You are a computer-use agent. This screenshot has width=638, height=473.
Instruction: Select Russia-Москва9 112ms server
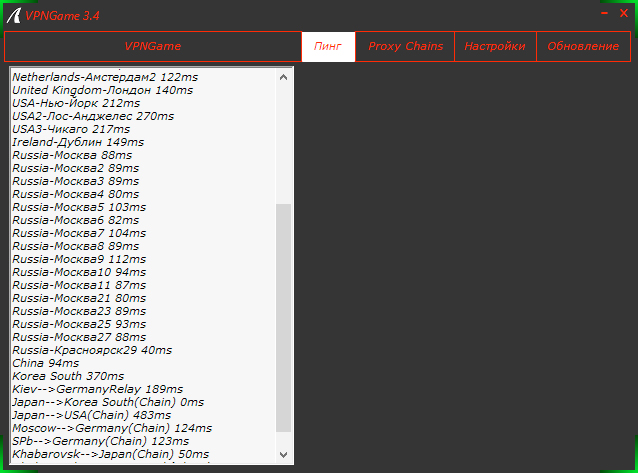click(79, 259)
